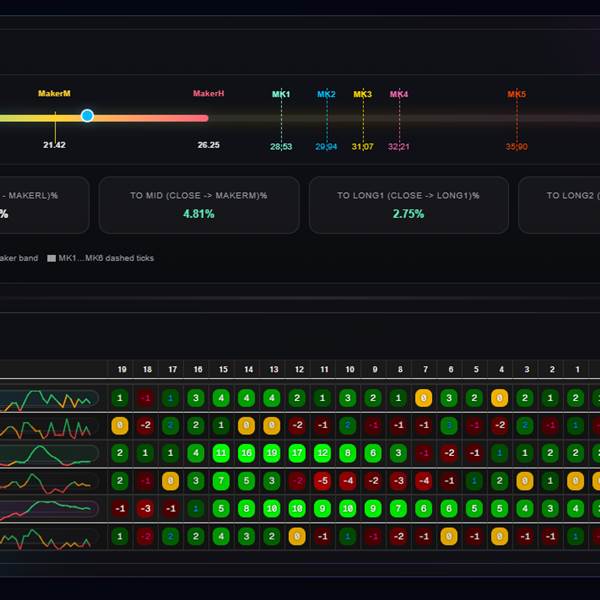
Task: Open the TO LONG2 card
Action: pos(559,205)
